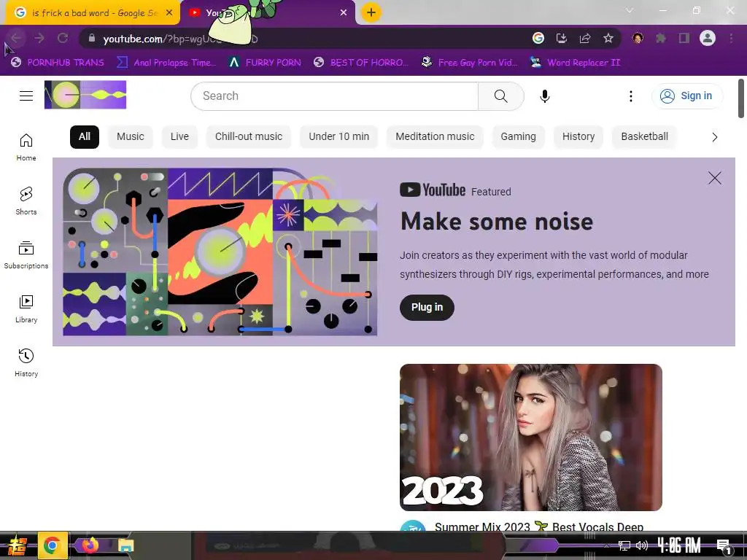Screen dimensions: 747x560
Task: Open the notification center icon
Action: 724,545
